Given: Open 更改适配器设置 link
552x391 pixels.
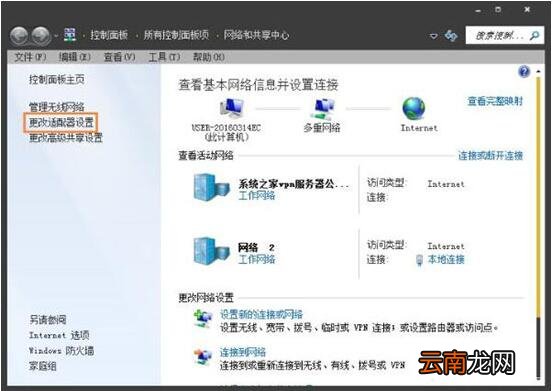Looking at the screenshot, I should (61, 122).
